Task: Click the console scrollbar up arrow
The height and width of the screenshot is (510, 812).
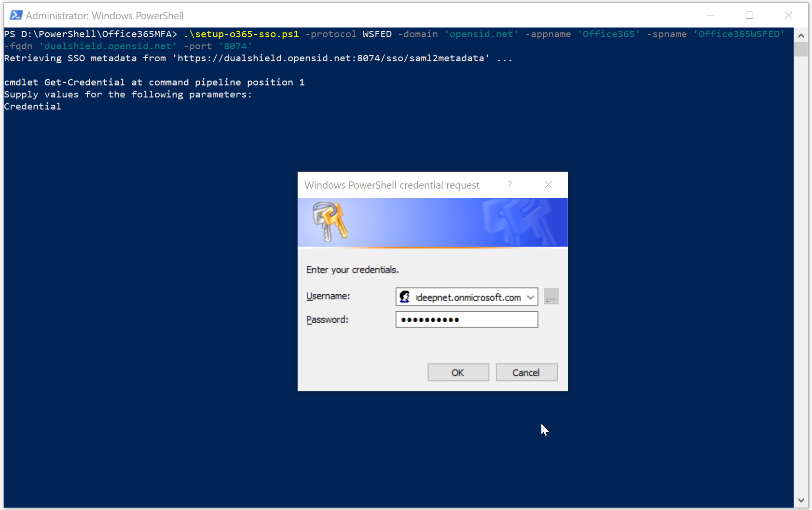Action: [801, 35]
